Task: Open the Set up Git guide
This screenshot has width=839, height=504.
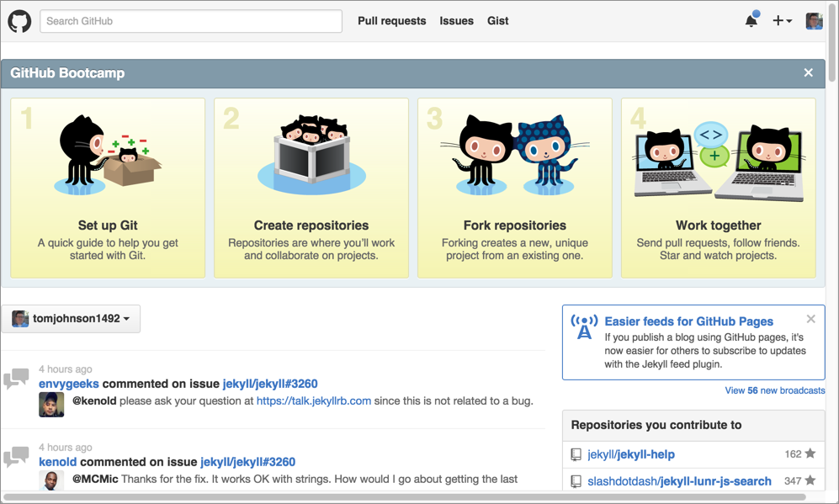Action: click(x=108, y=225)
